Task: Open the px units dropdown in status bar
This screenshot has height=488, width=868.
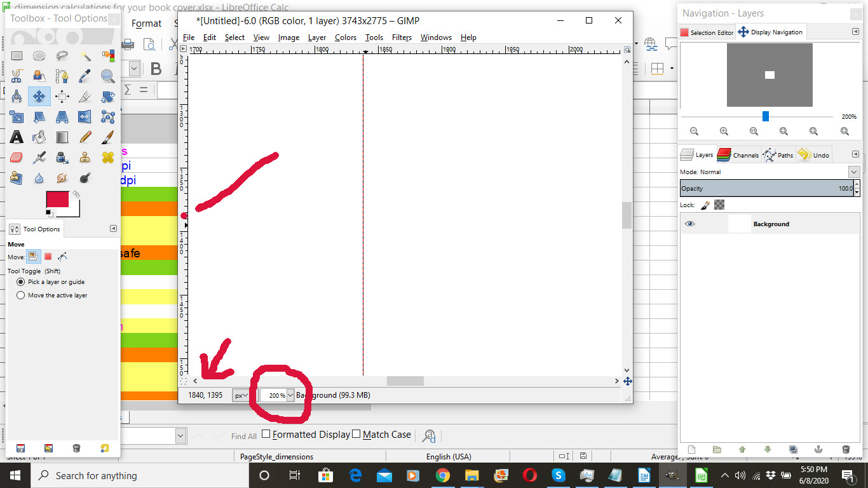Action: tap(241, 395)
